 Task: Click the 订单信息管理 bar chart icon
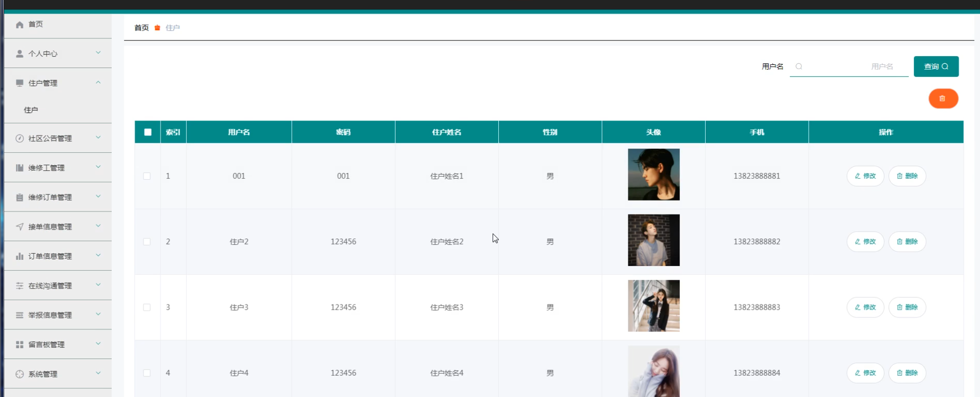coord(20,256)
